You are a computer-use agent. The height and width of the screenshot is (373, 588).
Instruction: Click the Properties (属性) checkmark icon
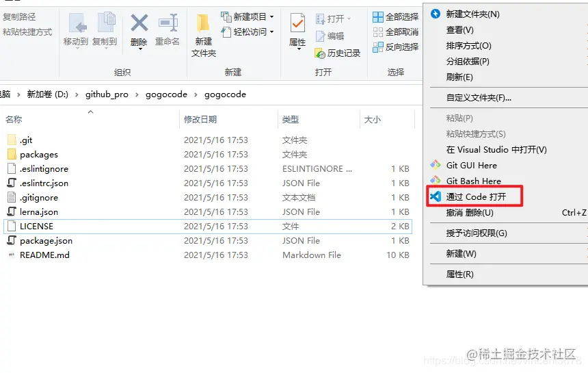(x=297, y=22)
